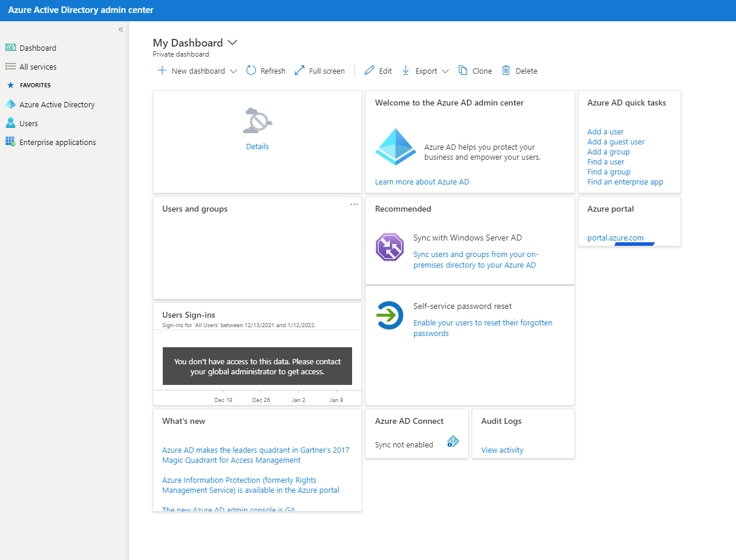Click the Self-service password reset green icon
The width and height of the screenshot is (736, 560).
(390, 316)
